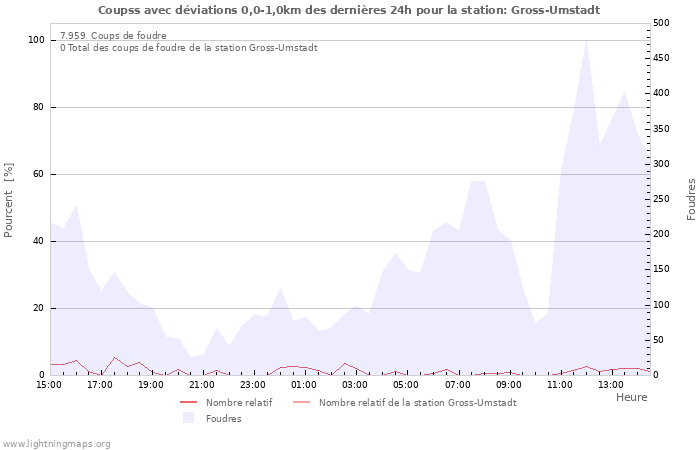Click the 'Nombre relatif' legend label
Screen dimensions: 700x450
pos(239,403)
